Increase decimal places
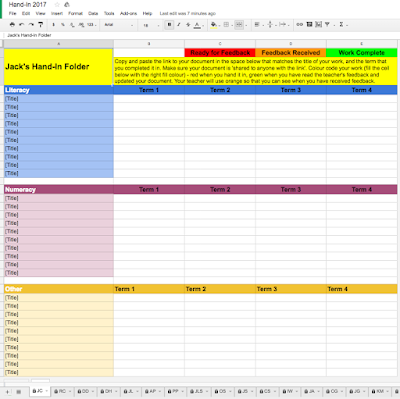The height and width of the screenshot is (399, 400). point(81,25)
